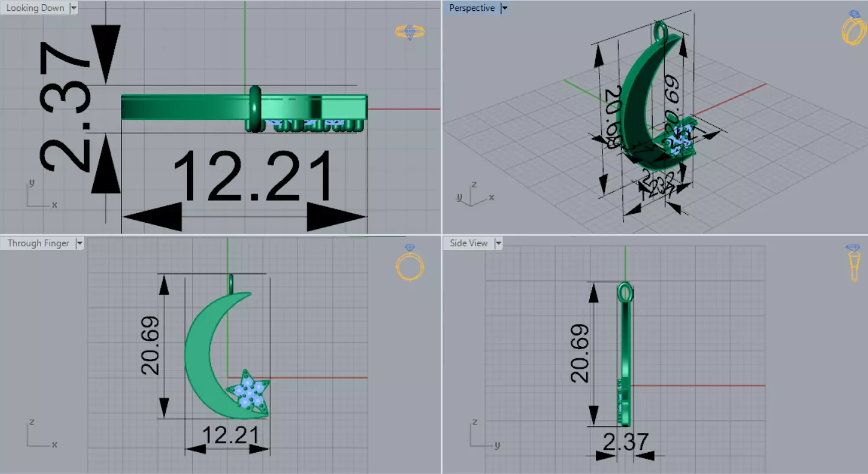Click the x-y axis indicator in Looking Down
Image resolution: width=868 pixels, height=474 pixels.
(x=42, y=194)
